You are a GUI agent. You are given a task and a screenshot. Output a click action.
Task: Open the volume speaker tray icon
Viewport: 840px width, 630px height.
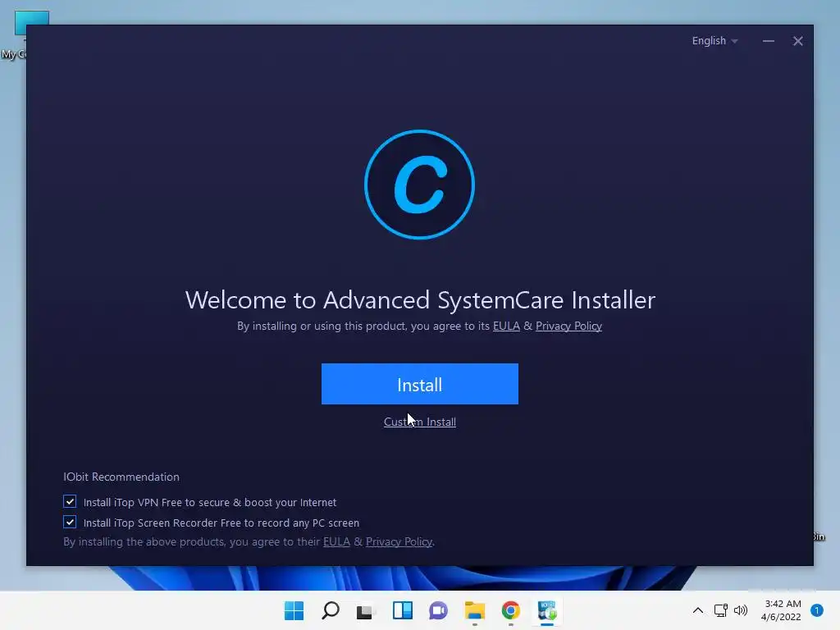741,610
